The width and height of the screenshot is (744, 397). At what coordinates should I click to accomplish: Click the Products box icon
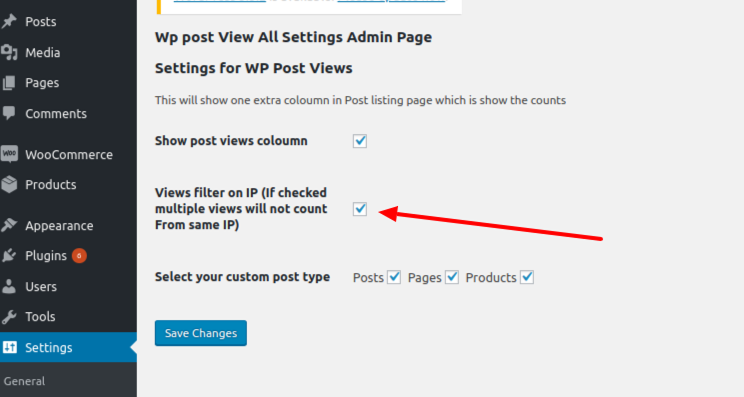click(x=9, y=185)
